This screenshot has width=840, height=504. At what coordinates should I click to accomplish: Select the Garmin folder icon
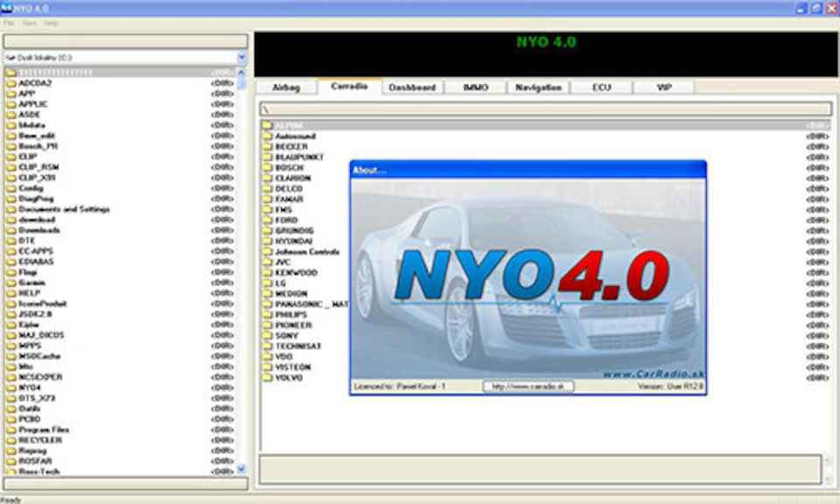10,283
